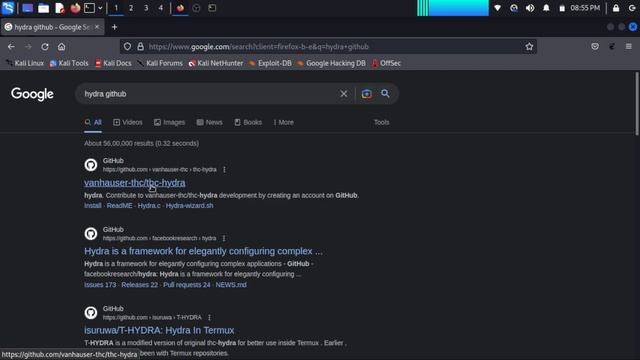Viewport: 640px width, 360px height.
Task: Open the notifications bell icon
Action: click(x=546, y=8)
